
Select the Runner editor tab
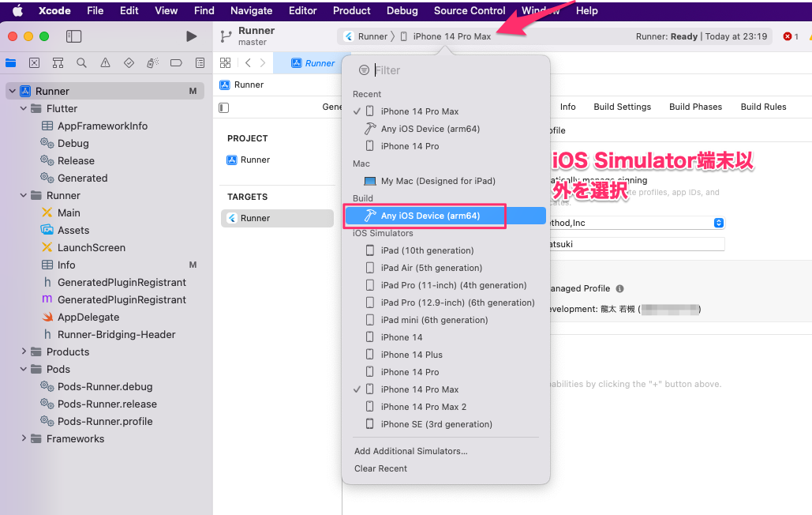(312, 63)
